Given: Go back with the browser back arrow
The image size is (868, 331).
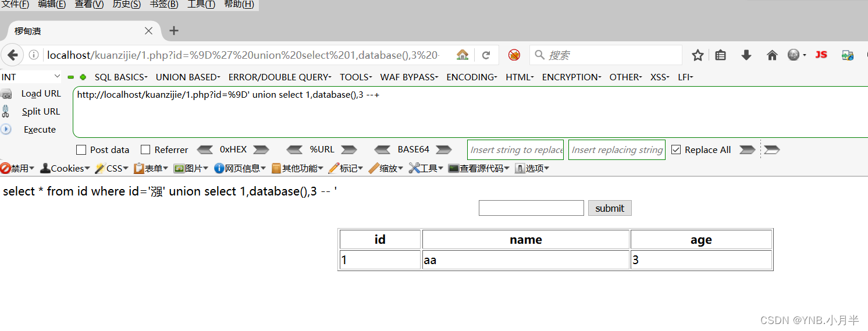Looking at the screenshot, I should pyautogui.click(x=12, y=55).
